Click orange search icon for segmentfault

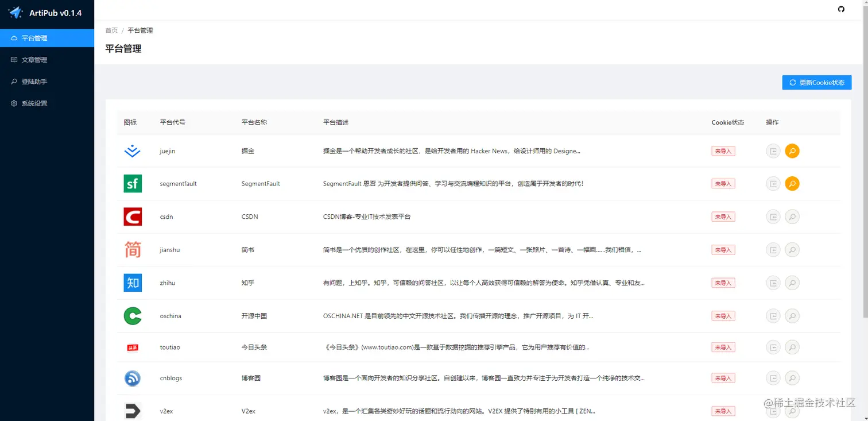point(792,184)
